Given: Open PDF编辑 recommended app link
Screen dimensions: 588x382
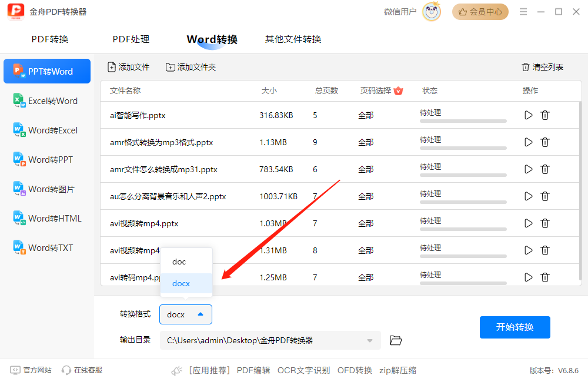Looking at the screenshot, I should click(253, 370).
